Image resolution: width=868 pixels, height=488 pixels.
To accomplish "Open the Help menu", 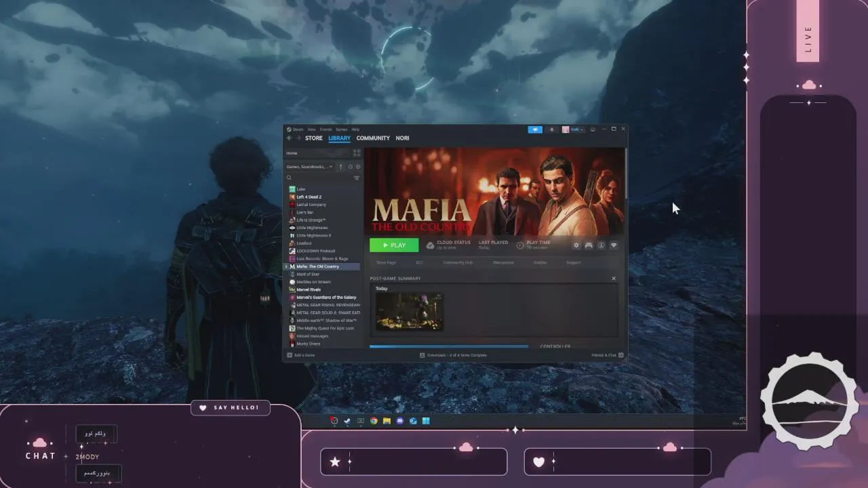I will point(355,129).
